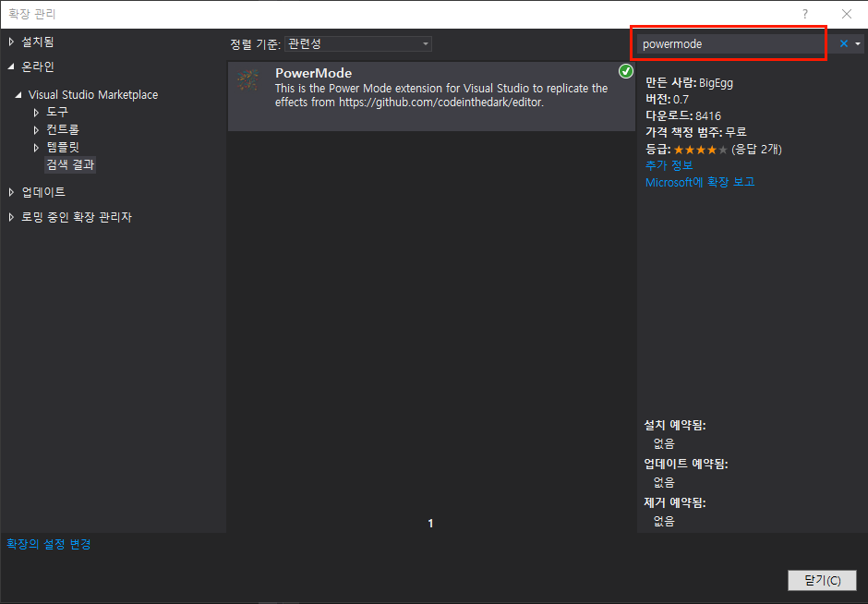
Task: Click the PowerMode description text
Action: [441, 95]
